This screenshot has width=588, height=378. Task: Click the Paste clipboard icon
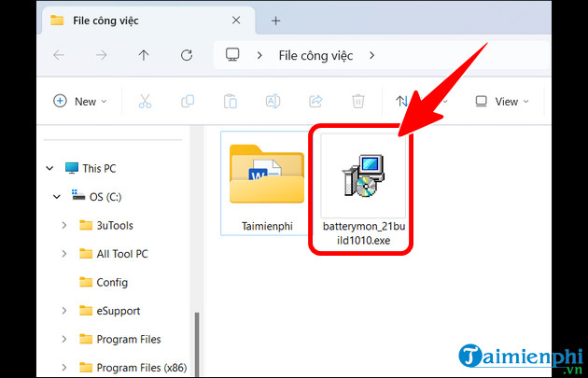231,101
